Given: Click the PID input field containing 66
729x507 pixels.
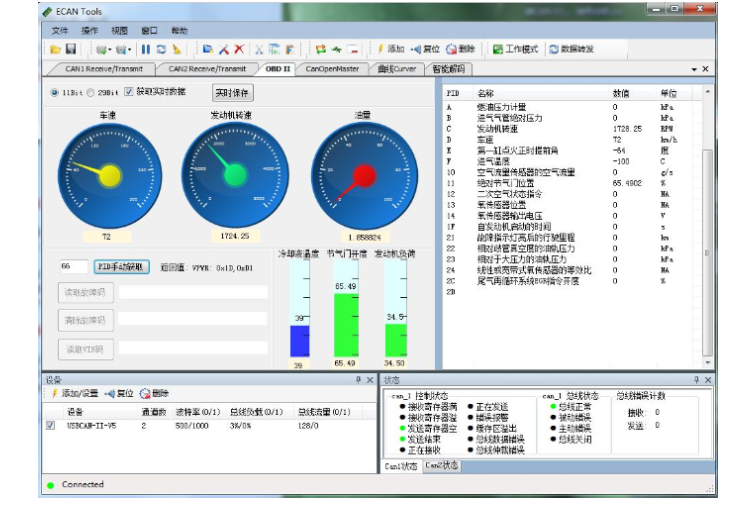Looking at the screenshot, I should point(72,267).
